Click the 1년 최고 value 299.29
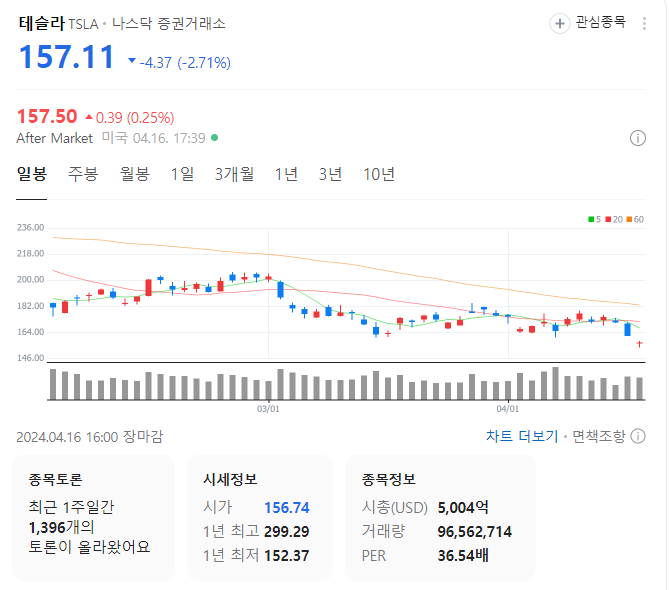 [287, 532]
